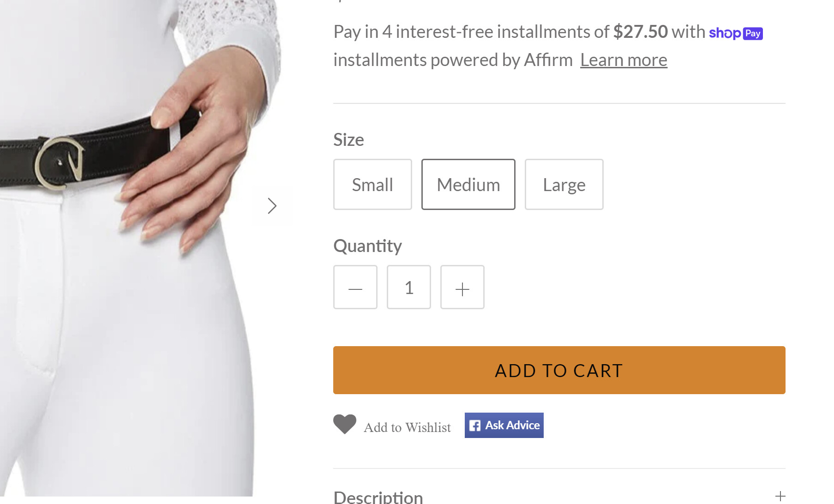This screenshot has height=504, width=834.
Task: Click the Size option label
Action: [x=348, y=140]
